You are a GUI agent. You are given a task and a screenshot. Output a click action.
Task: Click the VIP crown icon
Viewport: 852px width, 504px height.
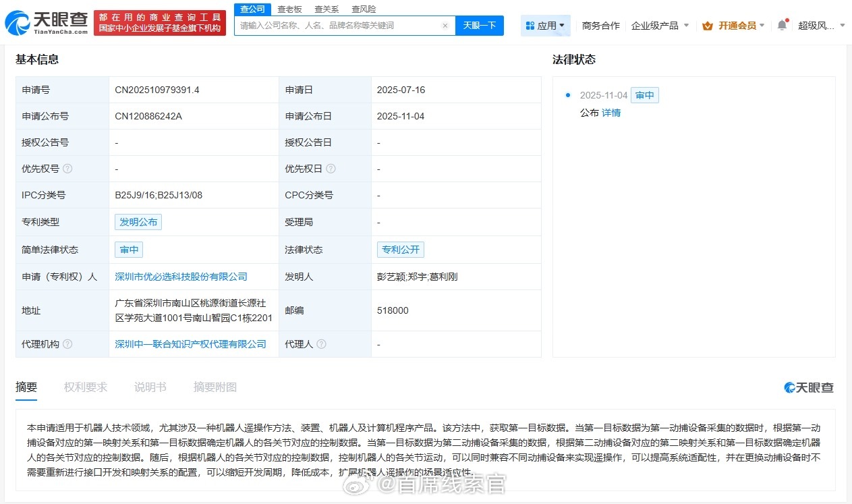pos(708,26)
